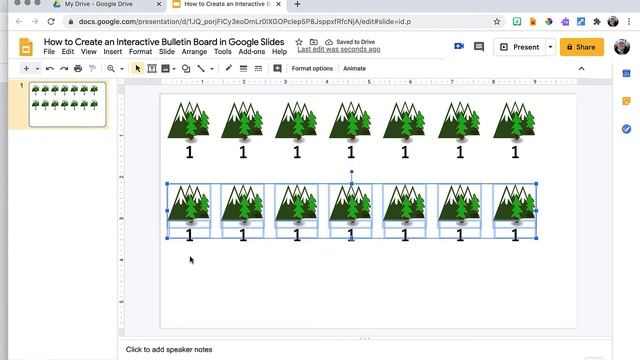Click the Animate button
Viewport: 640px width, 360px height.
[x=354, y=69]
